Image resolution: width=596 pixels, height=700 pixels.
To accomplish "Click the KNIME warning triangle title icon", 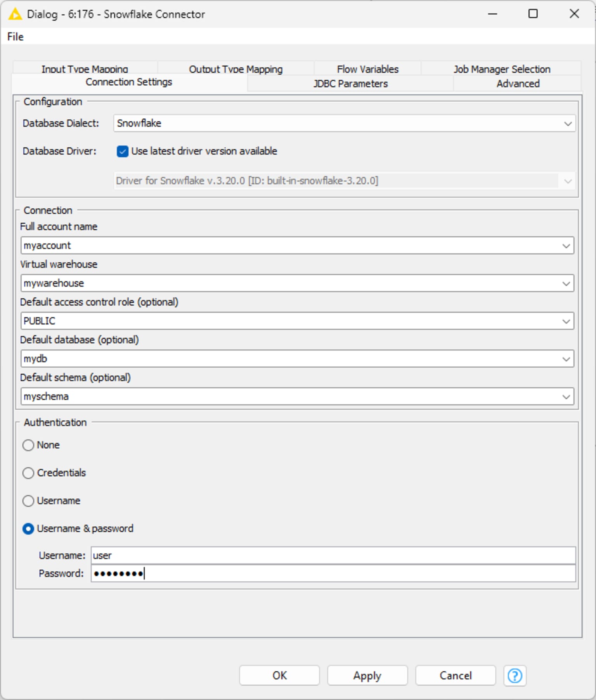I will 15,14.
